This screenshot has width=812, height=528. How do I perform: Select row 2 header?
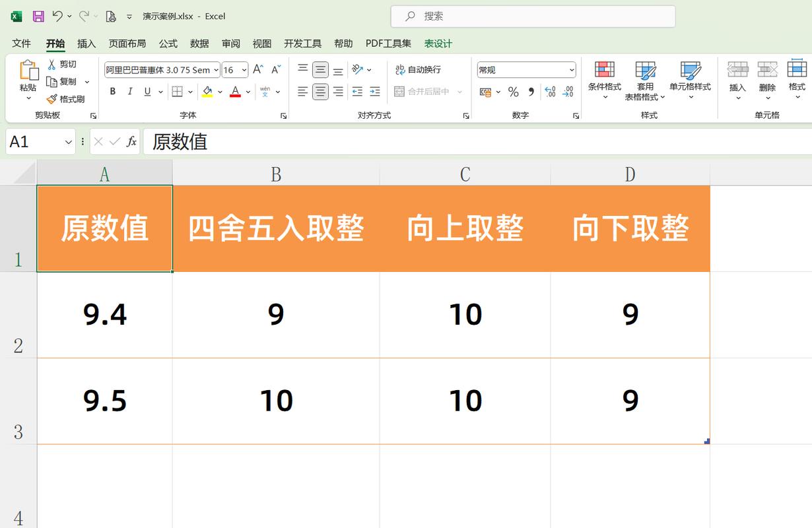pos(18,315)
